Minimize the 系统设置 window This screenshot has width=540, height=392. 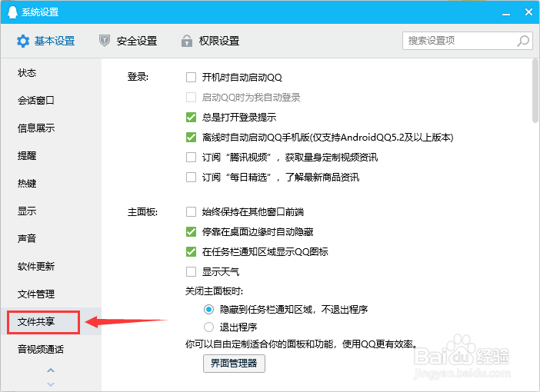tap(506, 13)
